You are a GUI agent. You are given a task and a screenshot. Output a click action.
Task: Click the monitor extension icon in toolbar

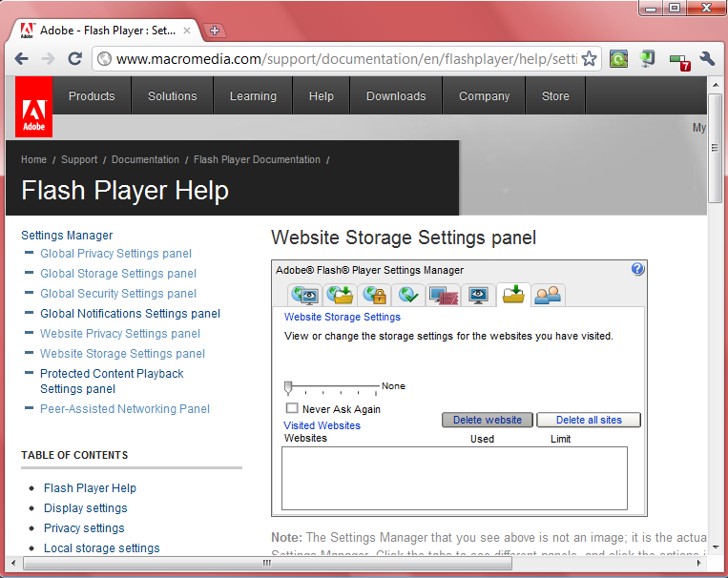point(647,59)
